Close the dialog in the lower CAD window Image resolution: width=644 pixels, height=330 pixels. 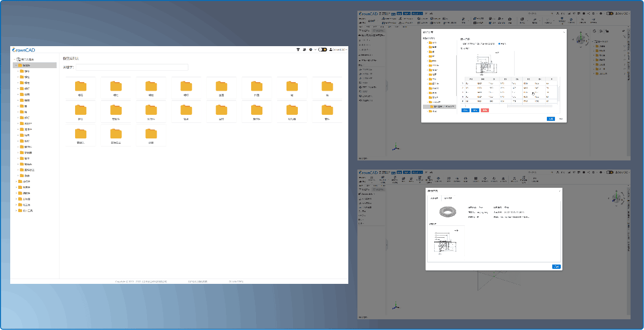(x=559, y=190)
